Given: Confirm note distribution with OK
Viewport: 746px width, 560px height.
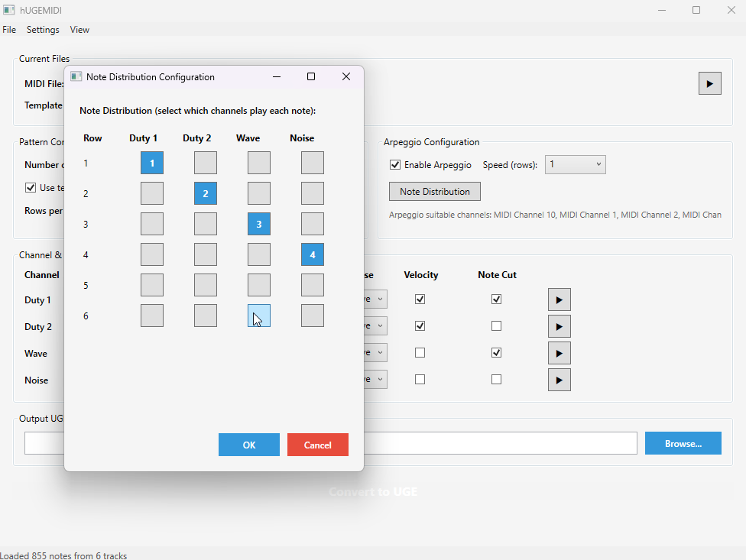Looking at the screenshot, I should click(249, 445).
